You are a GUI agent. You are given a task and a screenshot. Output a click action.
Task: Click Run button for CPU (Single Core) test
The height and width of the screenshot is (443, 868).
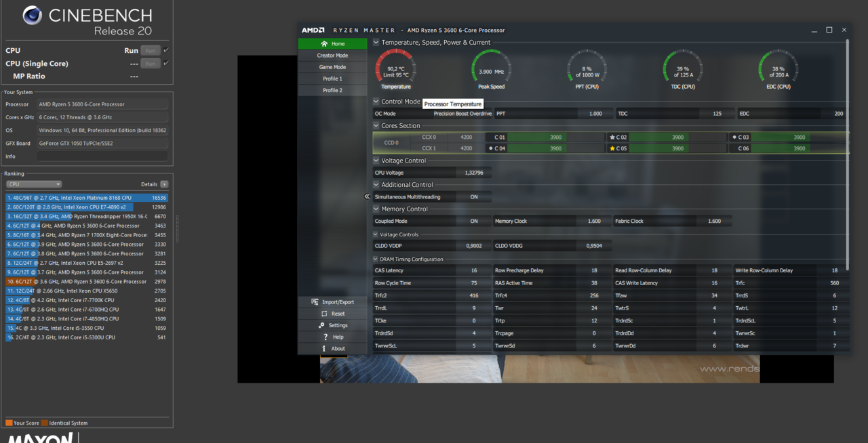coord(150,64)
